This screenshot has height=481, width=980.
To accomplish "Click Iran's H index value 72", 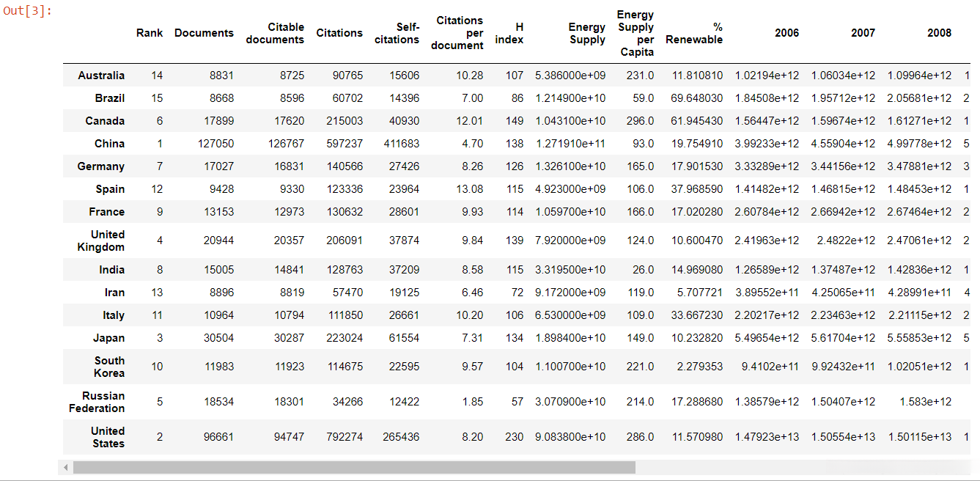I will (517, 293).
